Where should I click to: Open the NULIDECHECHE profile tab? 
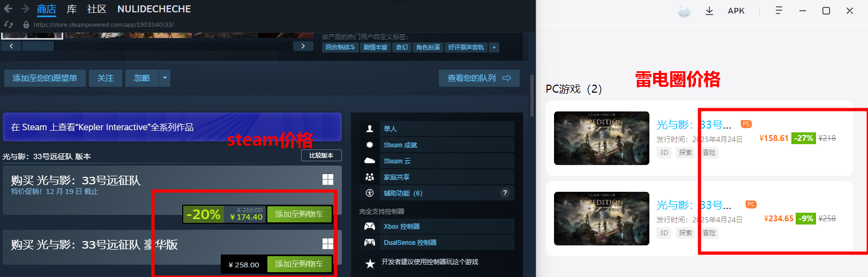[x=154, y=9]
